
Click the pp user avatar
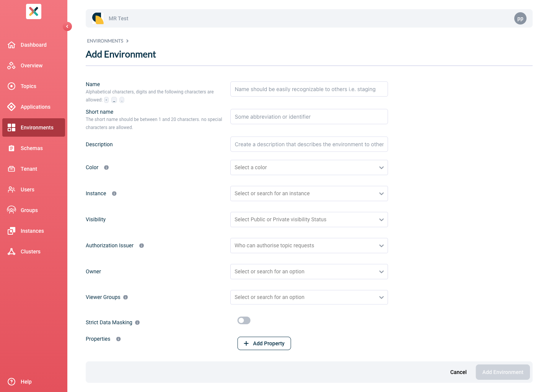(520, 18)
